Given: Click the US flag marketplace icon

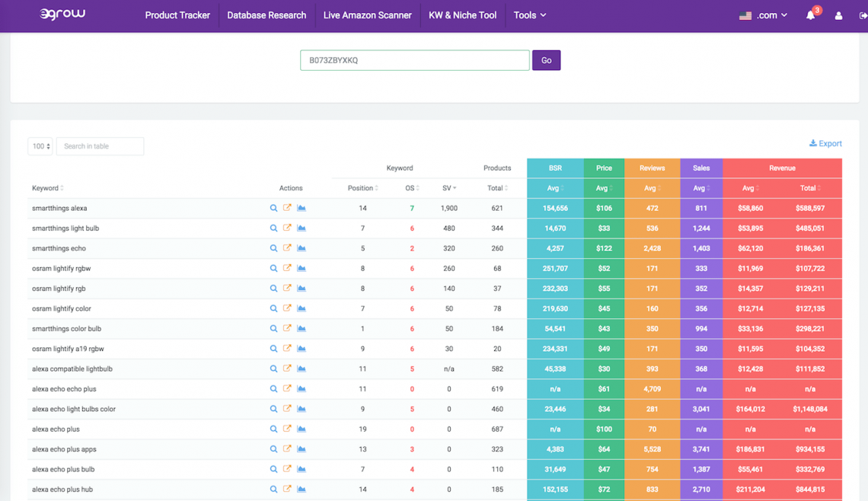Looking at the screenshot, I should pyautogui.click(x=745, y=14).
